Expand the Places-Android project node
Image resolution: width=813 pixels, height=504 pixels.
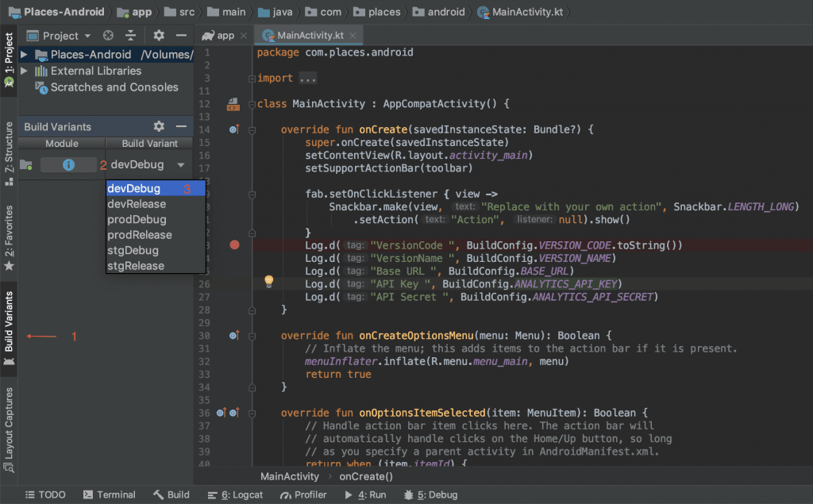click(24, 55)
